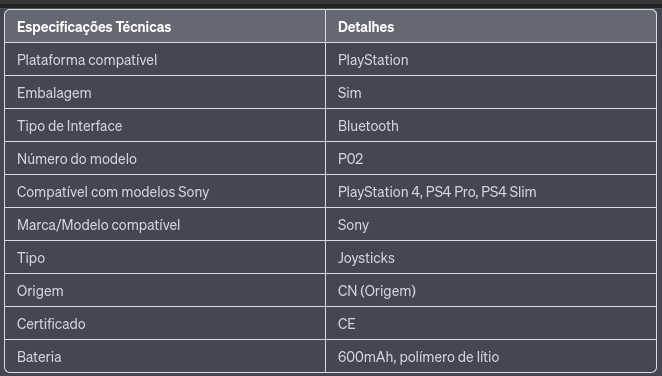Select Compatível com modelos Sony label

coord(165,192)
